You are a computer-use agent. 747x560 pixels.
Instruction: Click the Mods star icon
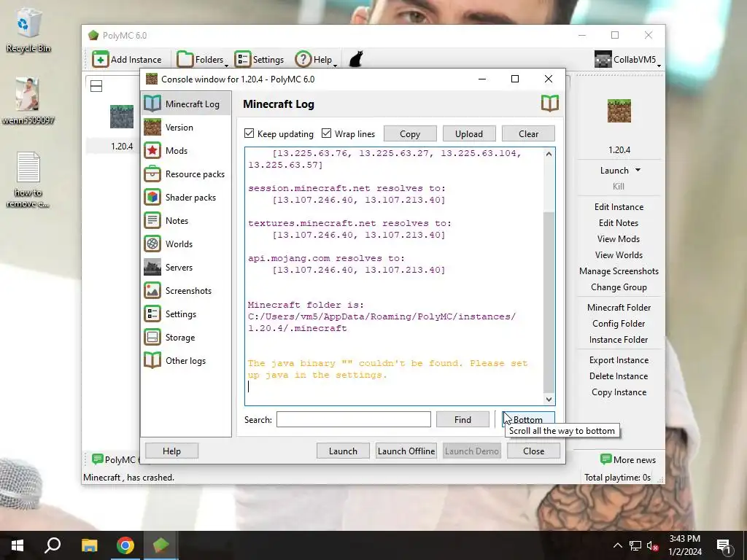tap(152, 150)
